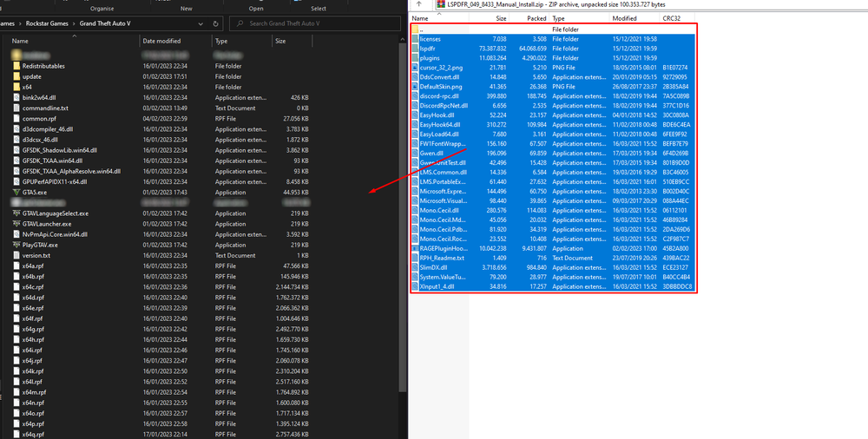The height and width of the screenshot is (439, 868).
Task: Navigate to Rockstar Games in the breadcrumb
Action: [48, 23]
